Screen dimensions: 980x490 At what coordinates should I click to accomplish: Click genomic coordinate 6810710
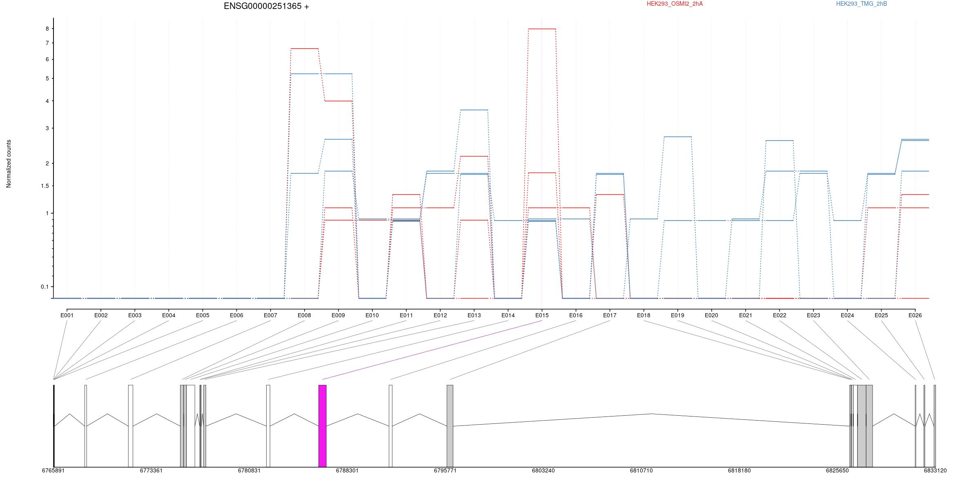[x=641, y=470]
